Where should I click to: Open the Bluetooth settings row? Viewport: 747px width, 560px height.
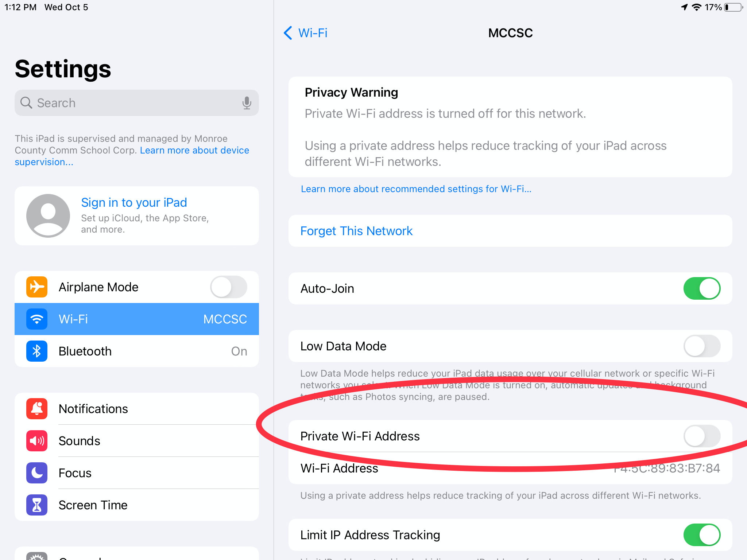click(x=137, y=351)
